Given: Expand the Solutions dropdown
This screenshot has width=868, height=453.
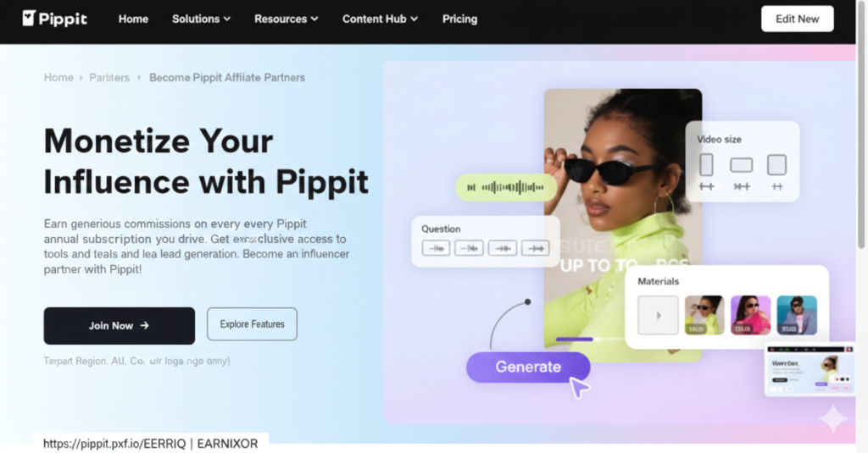Looking at the screenshot, I should [x=201, y=19].
